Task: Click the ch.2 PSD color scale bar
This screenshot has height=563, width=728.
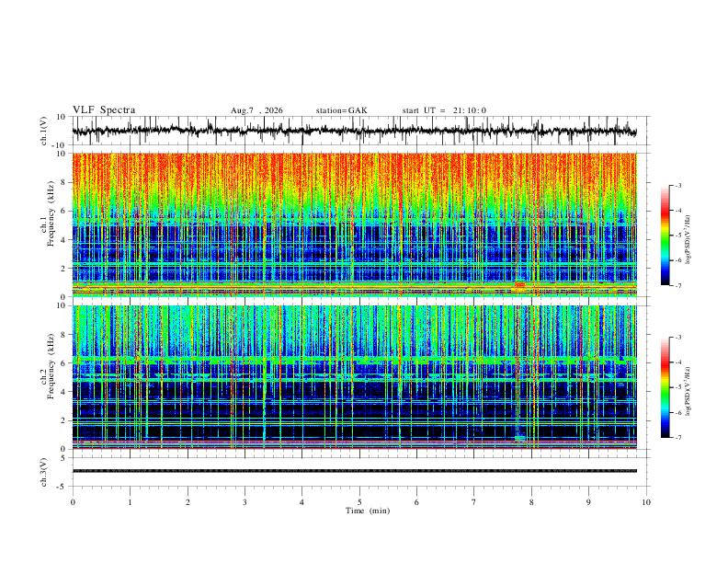Action: coord(665,387)
